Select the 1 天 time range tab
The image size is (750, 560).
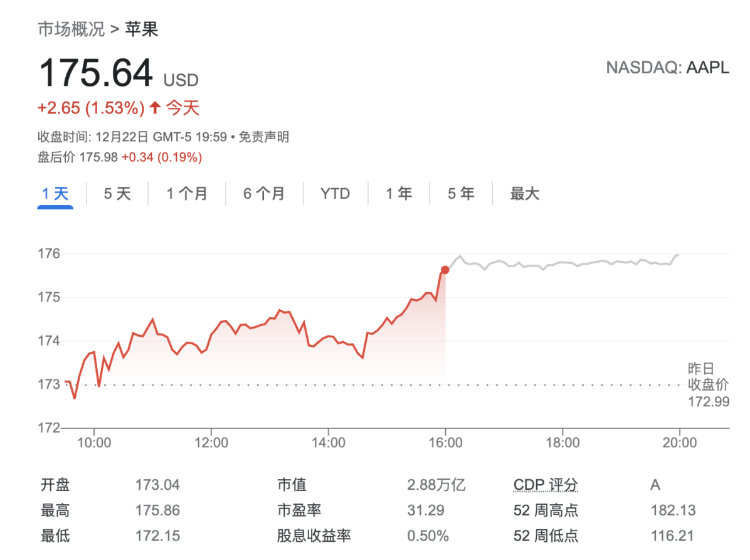click(55, 194)
